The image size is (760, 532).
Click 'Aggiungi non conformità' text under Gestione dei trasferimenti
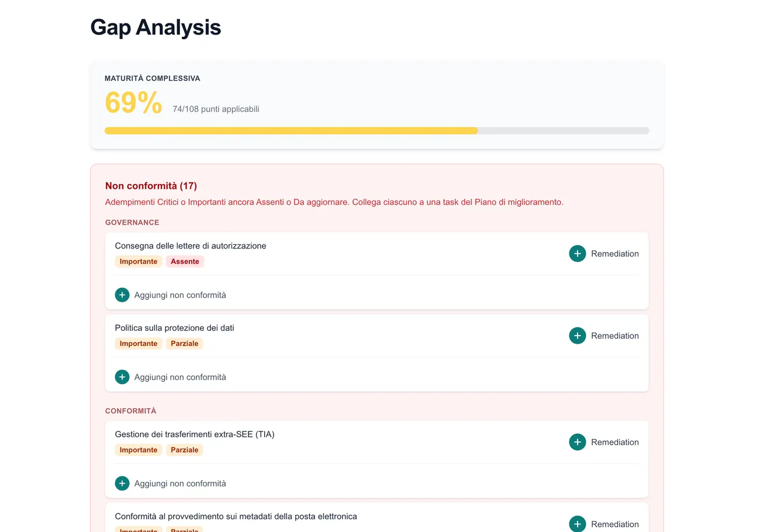coord(180,483)
